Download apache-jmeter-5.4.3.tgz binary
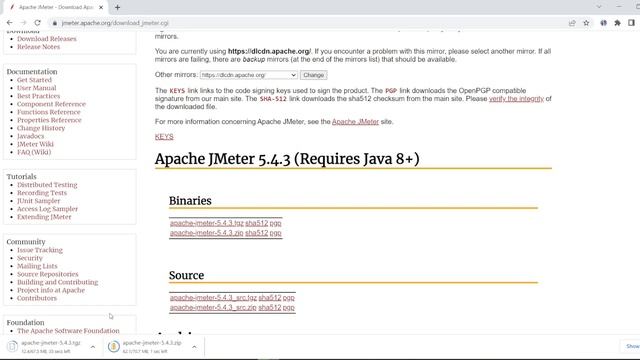The width and height of the screenshot is (640, 360). pos(207,223)
